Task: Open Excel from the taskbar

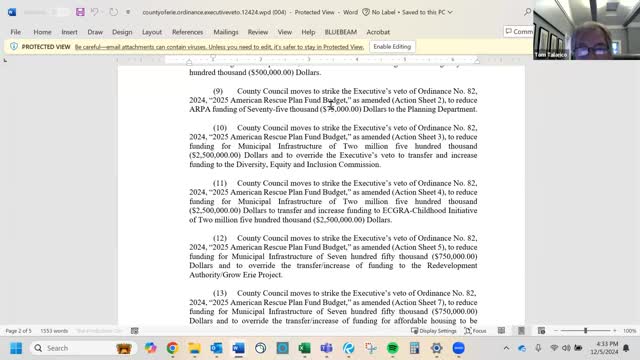Action: point(304,348)
